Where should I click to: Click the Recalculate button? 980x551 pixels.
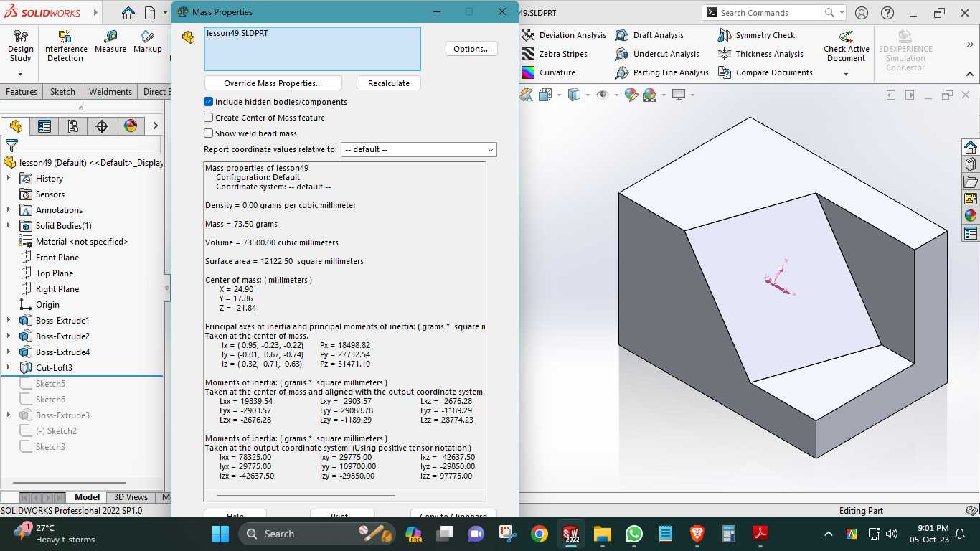(388, 83)
